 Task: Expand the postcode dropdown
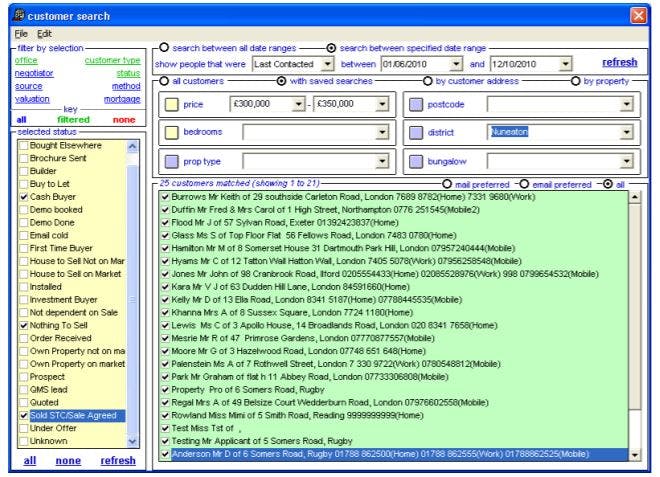click(627, 104)
